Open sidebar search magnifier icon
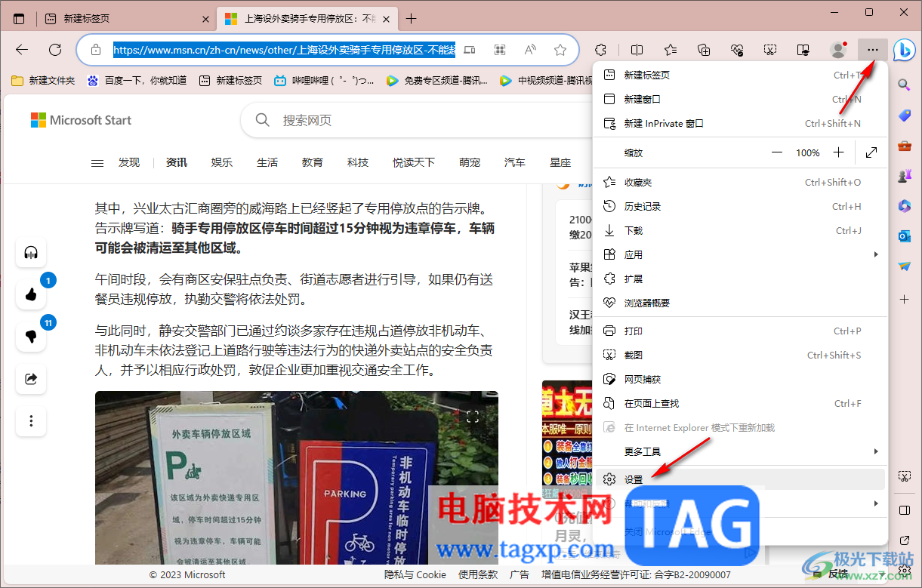The width and height of the screenshot is (922, 588). [x=904, y=85]
